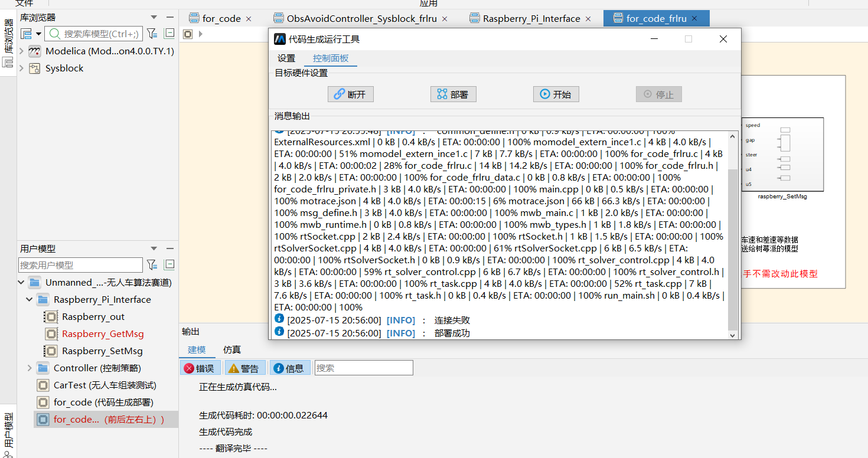Click the model breadcrumb icon below tabs
Screen dimensions: 868x458
pyautogui.click(x=188, y=34)
